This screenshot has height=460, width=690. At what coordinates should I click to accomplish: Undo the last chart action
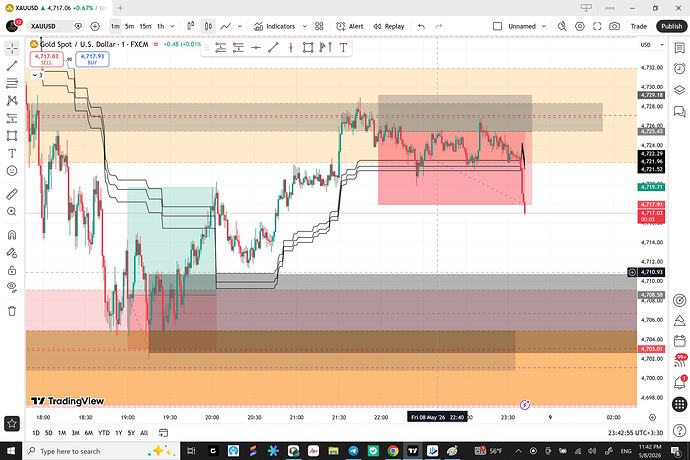[x=421, y=26]
